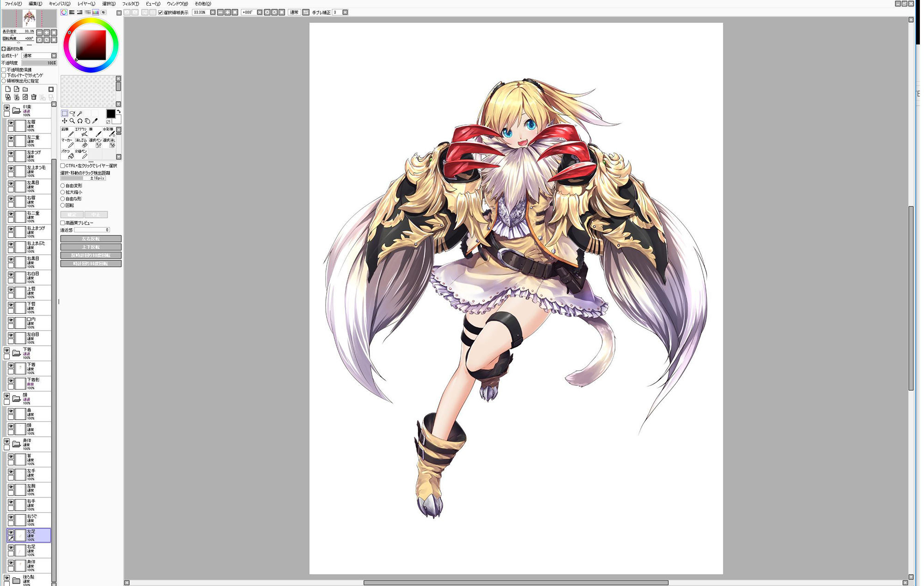Choose the 消しゴム eraser brush
The width and height of the screenshot is (924, 586).
[82, 143]
